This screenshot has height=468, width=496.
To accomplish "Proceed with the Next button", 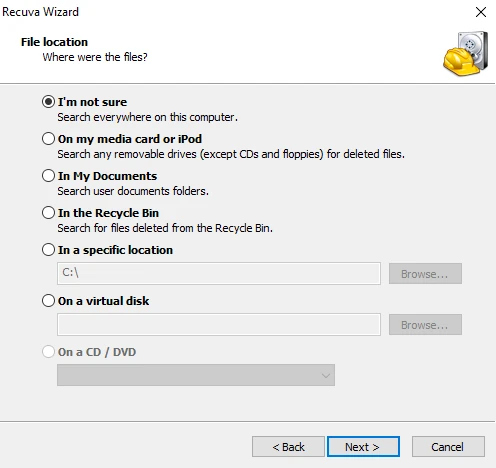I will (x=363, y=447).
